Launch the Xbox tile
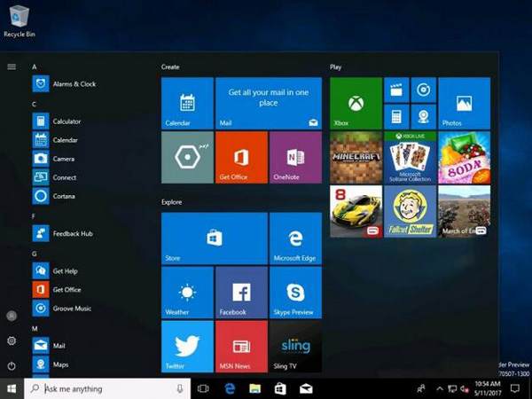This screenshot has width=532, height=399. (356, 103)
